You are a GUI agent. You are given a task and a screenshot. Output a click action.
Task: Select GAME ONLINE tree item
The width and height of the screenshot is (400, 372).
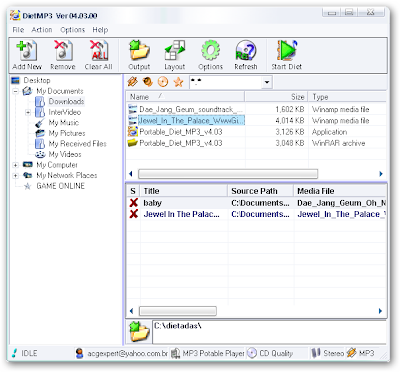click(x=60, y=186)
